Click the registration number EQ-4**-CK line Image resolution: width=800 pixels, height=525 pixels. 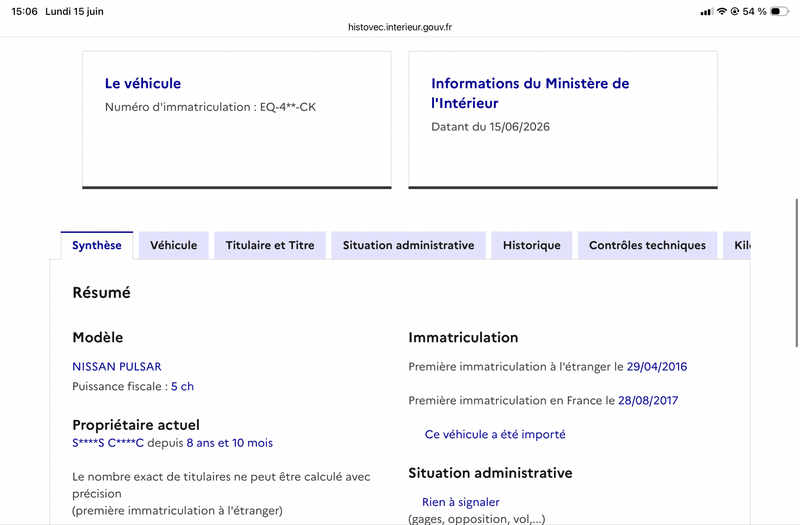pyautogui.click(x=210, y=107)
